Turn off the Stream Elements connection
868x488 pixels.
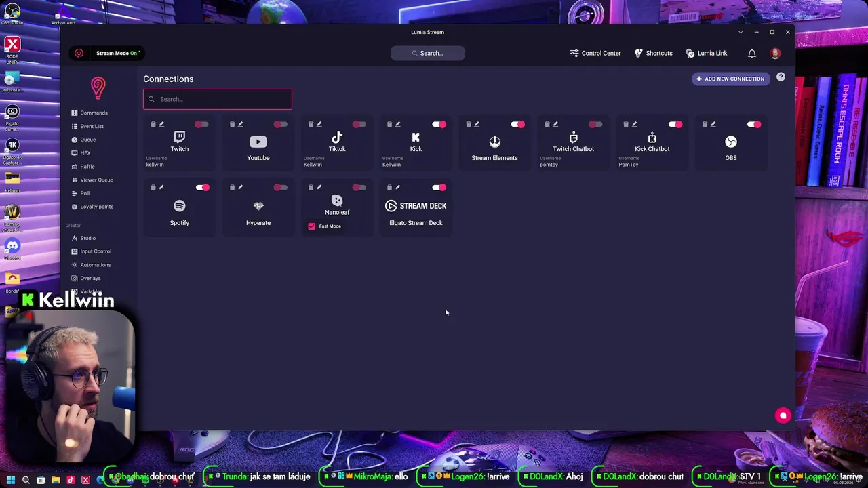tap(517, 124)
